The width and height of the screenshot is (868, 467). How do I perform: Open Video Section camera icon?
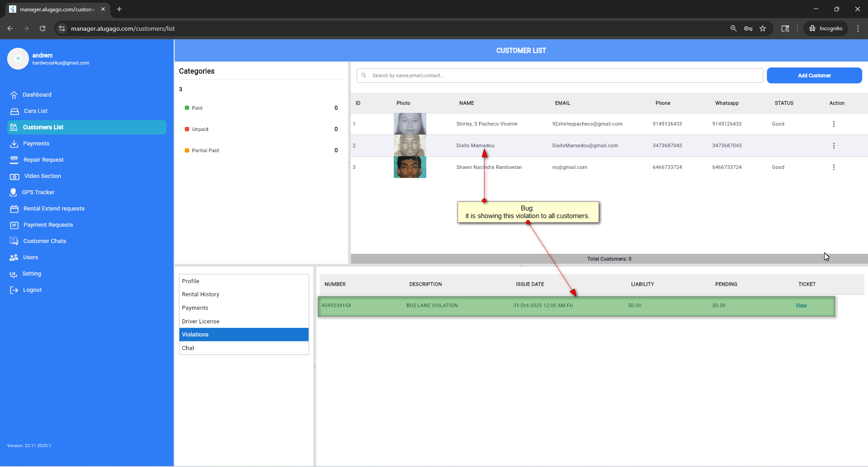(14, 176)
